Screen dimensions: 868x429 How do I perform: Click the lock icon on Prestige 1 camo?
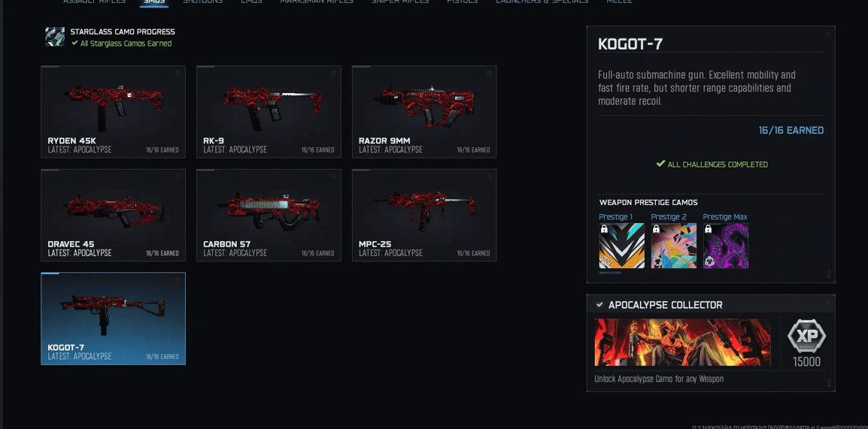(x=605, y=229)
